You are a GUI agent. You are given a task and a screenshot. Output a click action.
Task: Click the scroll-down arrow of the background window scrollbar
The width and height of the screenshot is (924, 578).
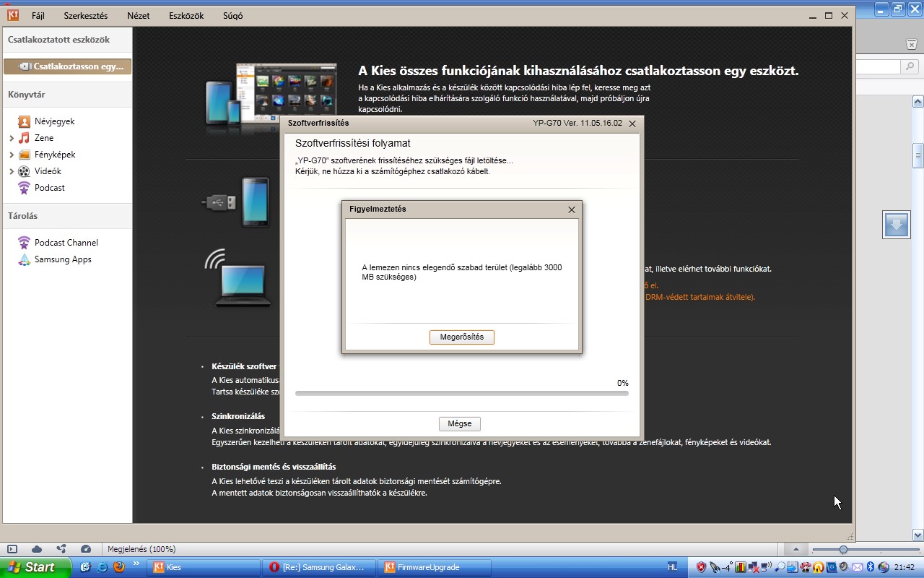coord(918,535)
